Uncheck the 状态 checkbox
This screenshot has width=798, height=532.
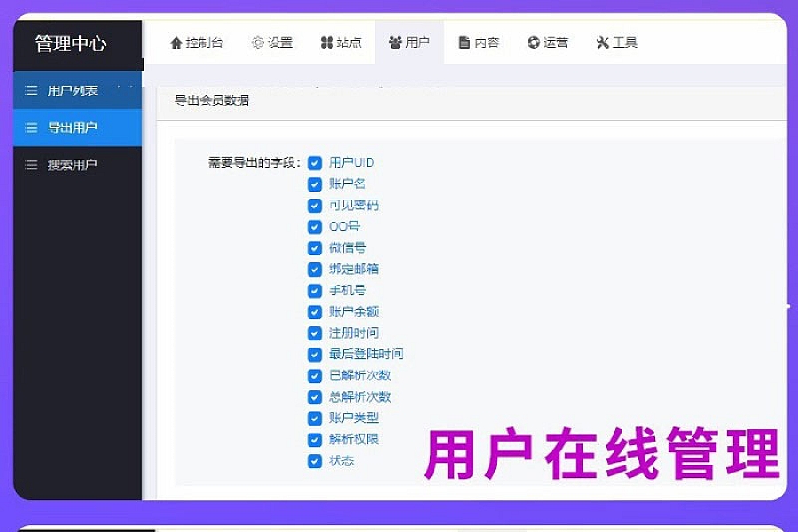tap(315, 461)
